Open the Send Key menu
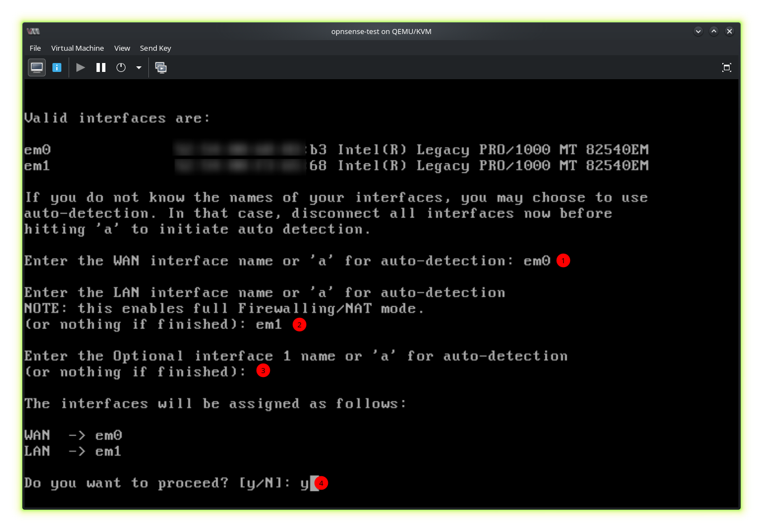The height and width of the screenshot is (532, 763). (x=156, y=48)
